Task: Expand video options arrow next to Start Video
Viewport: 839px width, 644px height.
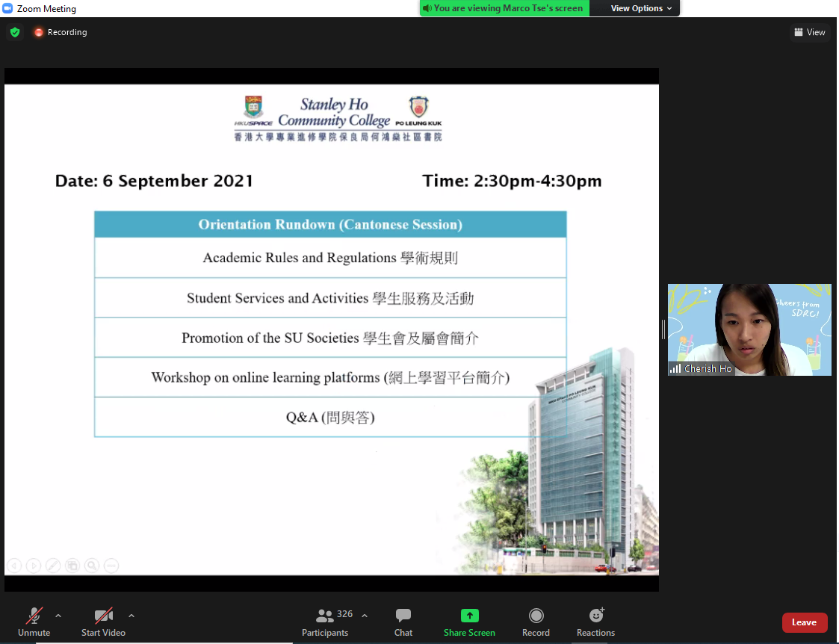Action: pos(131,616)
